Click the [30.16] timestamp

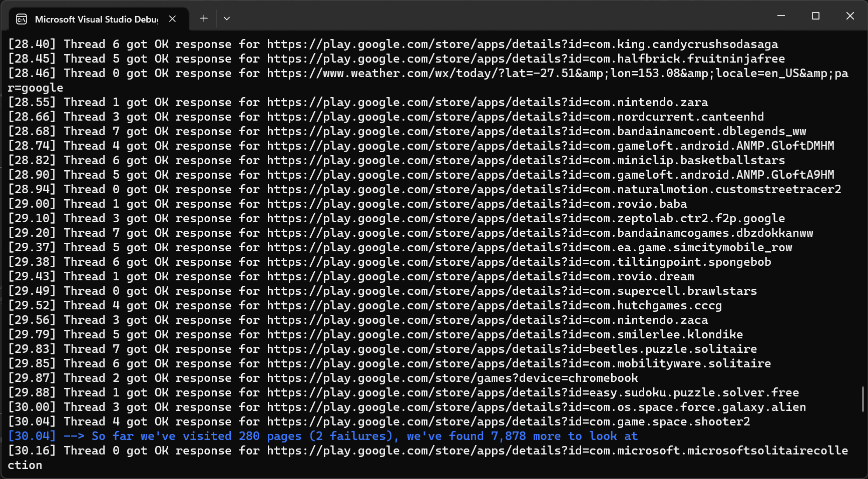(32, 450)
